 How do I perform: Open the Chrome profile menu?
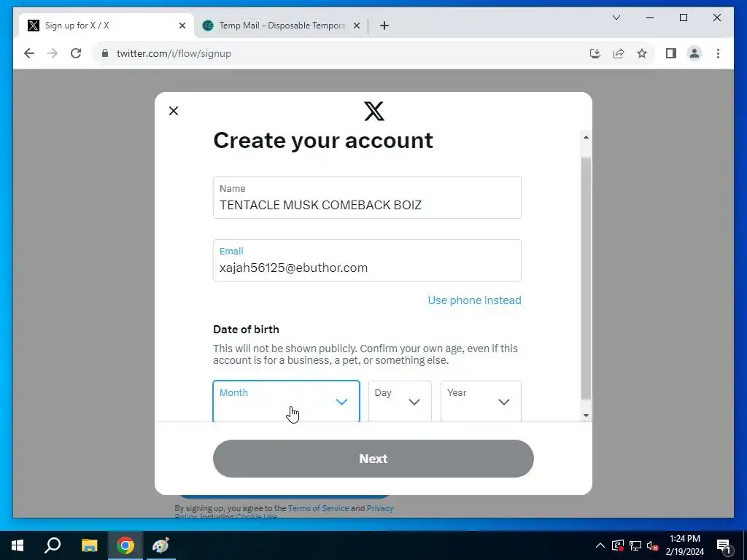[x=694, y=53]
